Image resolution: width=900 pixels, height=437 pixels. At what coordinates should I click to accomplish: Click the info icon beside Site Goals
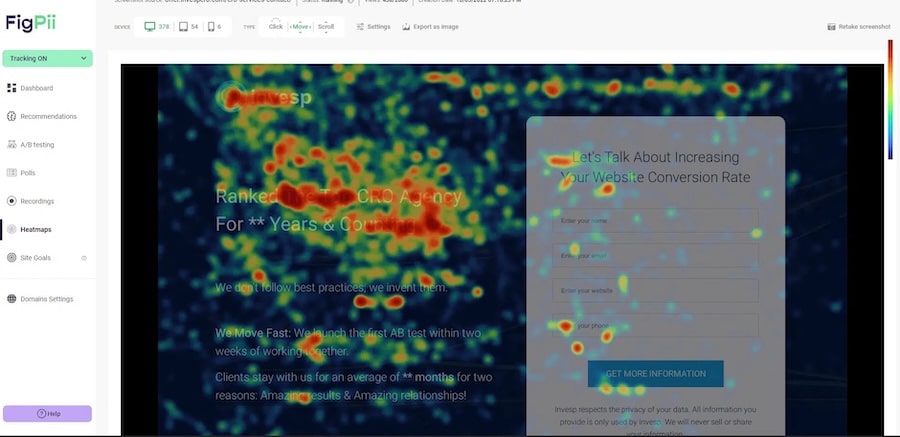point(84,258)
